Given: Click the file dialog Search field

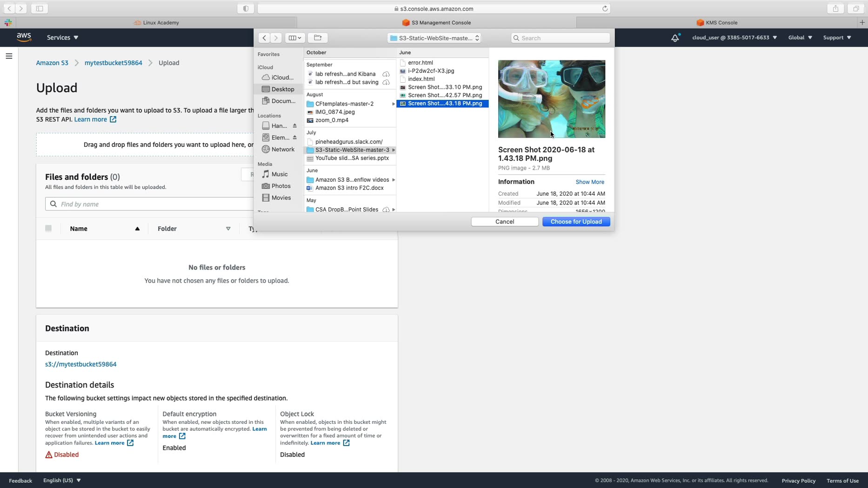Looking at the screenshot, I should click(560, 38).
